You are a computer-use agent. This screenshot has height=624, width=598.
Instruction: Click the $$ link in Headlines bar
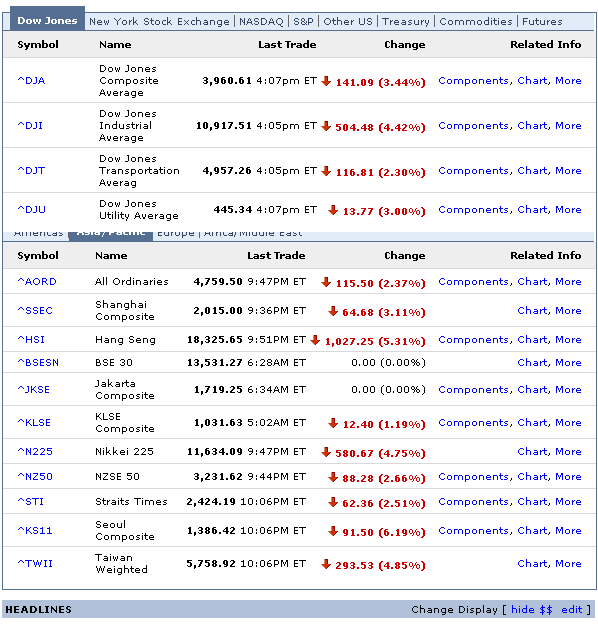click(x=546, y=610)
